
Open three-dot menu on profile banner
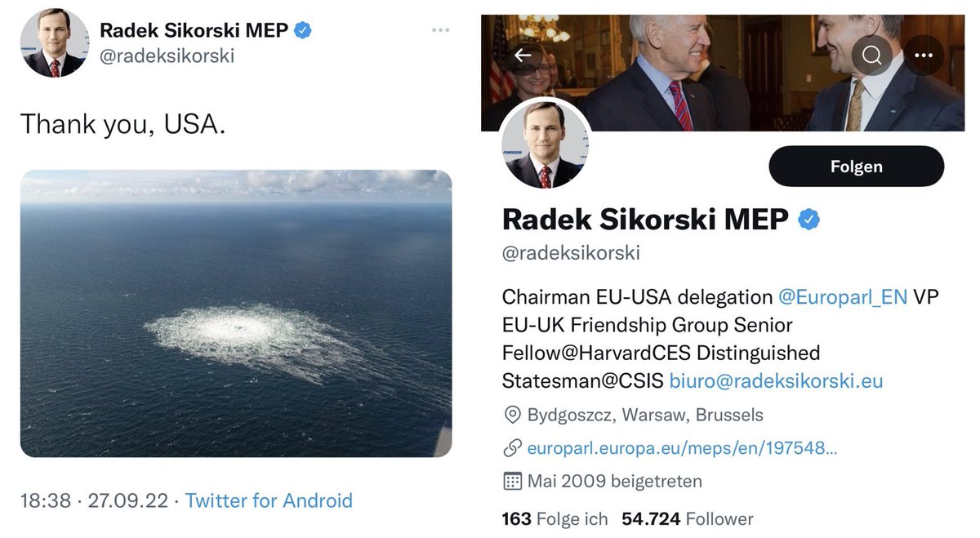pyautogui.click(x=924, y=56)
